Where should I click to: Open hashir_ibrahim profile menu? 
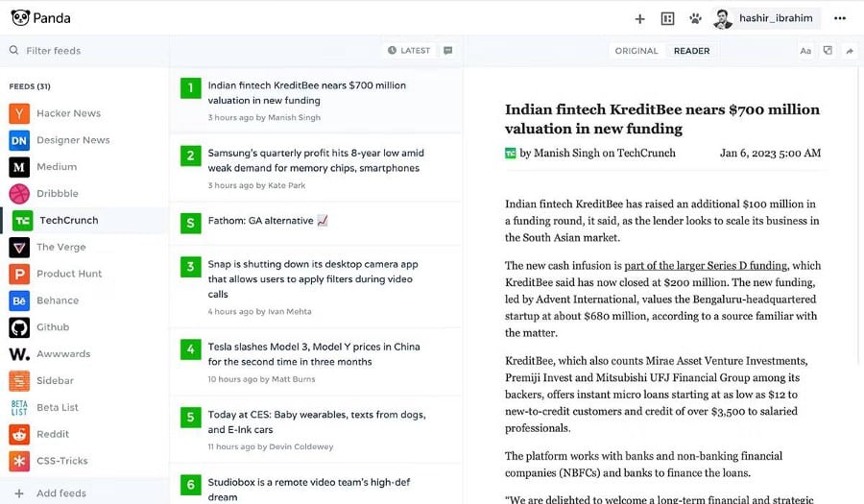coord(766,18)
